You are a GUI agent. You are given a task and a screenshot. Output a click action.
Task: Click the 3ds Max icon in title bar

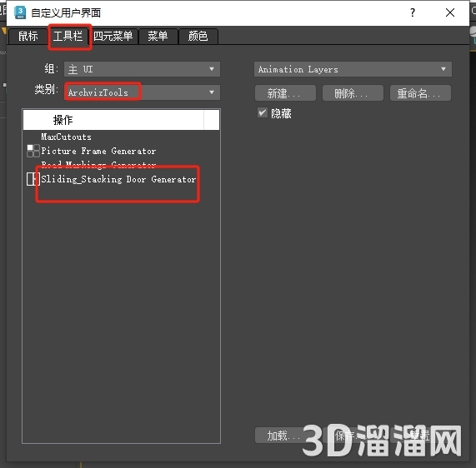(x=20, y=12)
